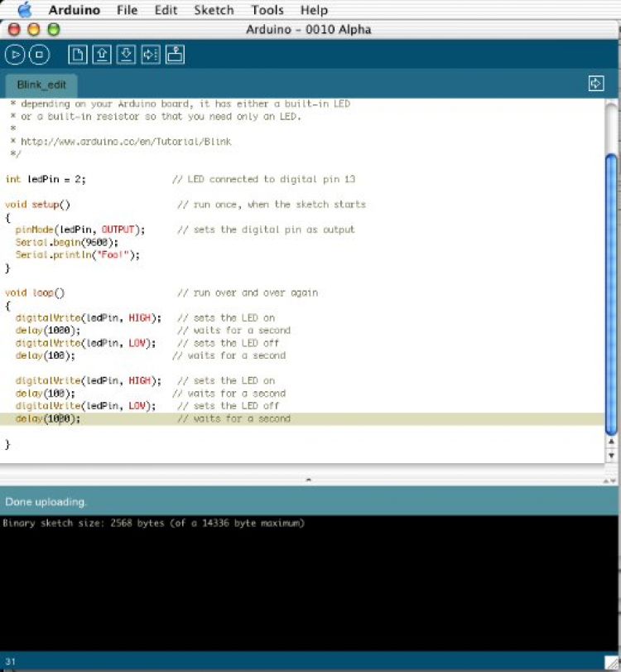The image size is (621, 672).
Task: Click the comment 'LED connected to digital pin 13'
Action: (264, 179)
